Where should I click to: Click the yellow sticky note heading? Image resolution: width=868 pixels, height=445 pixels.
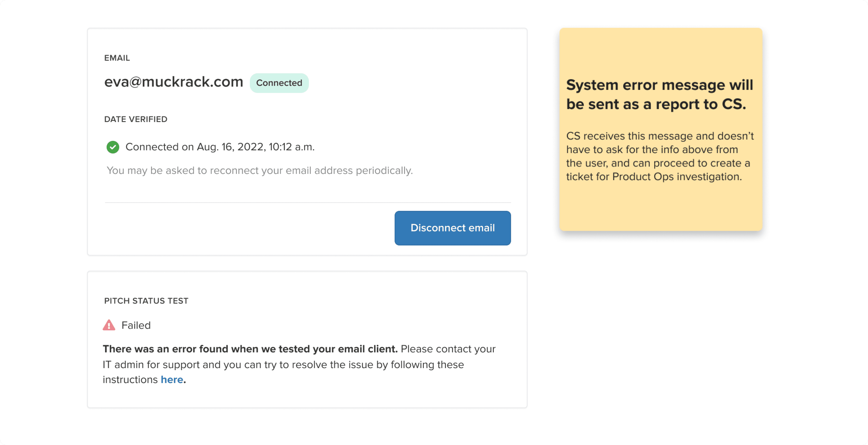coord(659,94)
